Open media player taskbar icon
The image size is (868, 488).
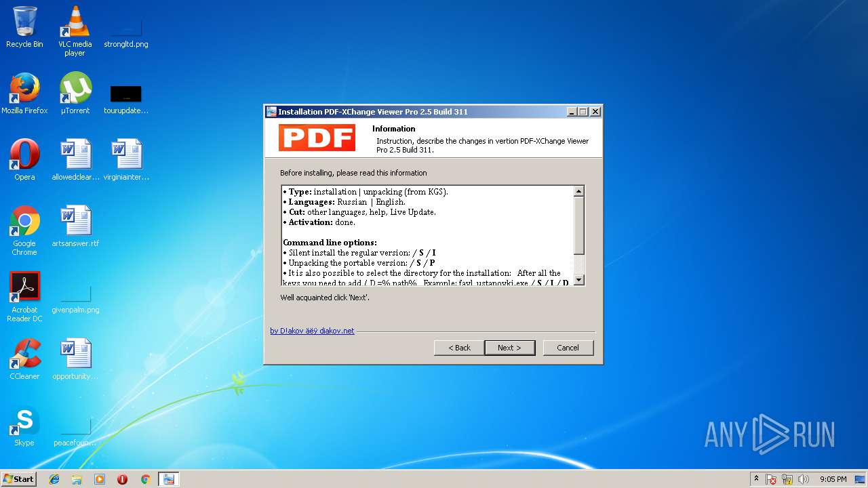tap(100, 479)
